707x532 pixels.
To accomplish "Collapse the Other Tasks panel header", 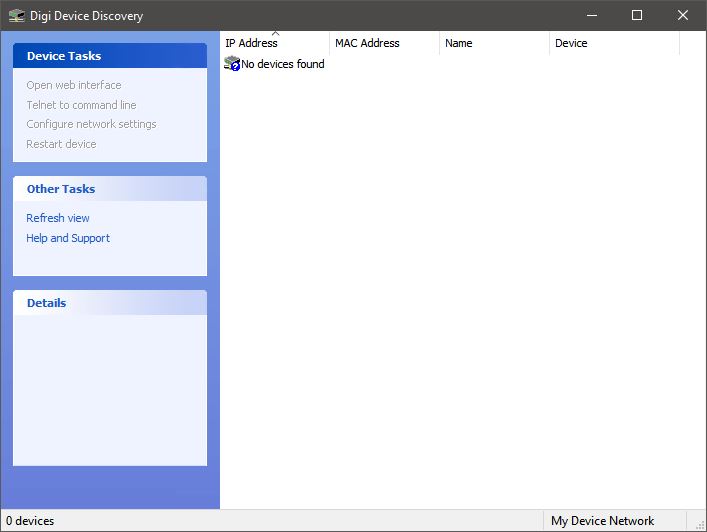I will (x=110, y=189).
